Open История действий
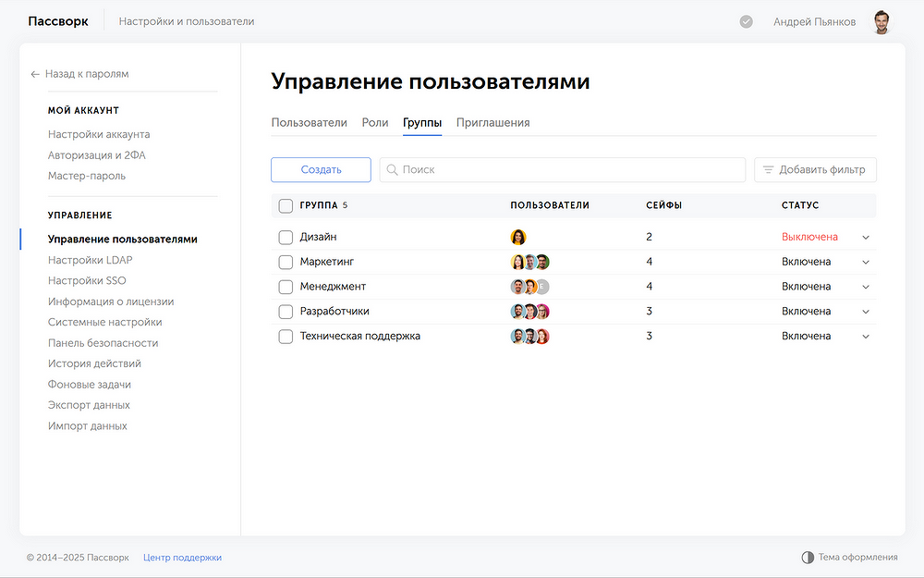 coord(94,363)
